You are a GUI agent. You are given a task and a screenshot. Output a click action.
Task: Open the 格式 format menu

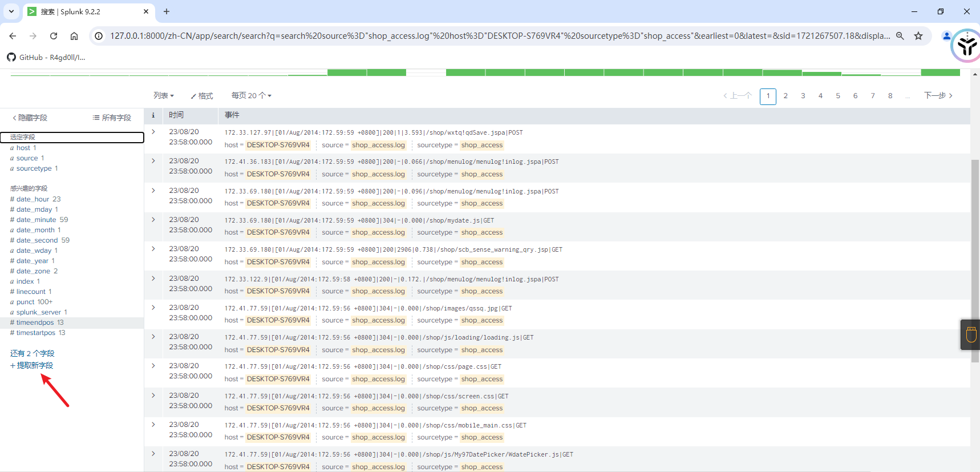[202, 96]
